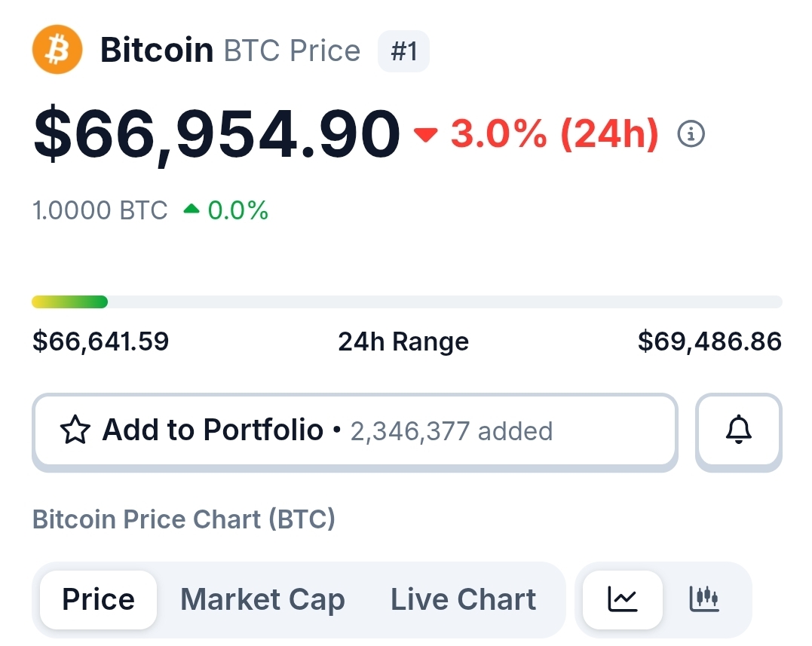The image size is (812, 646).
Task: Switch to the Live Chart tab
Action: [x=463, y=599]
